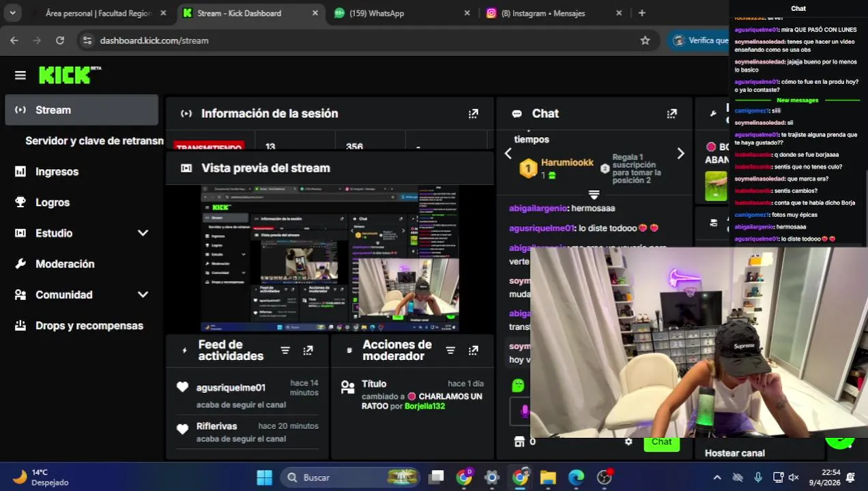868x491 pixels.
Task: Open Task View on the taskbar
Action: point(437,477)
